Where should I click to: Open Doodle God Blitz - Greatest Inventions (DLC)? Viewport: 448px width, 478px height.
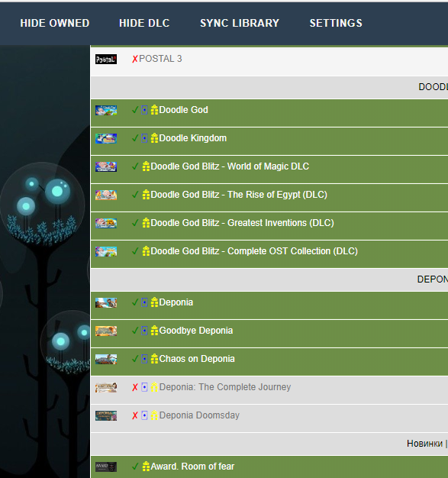pos(242,223)
